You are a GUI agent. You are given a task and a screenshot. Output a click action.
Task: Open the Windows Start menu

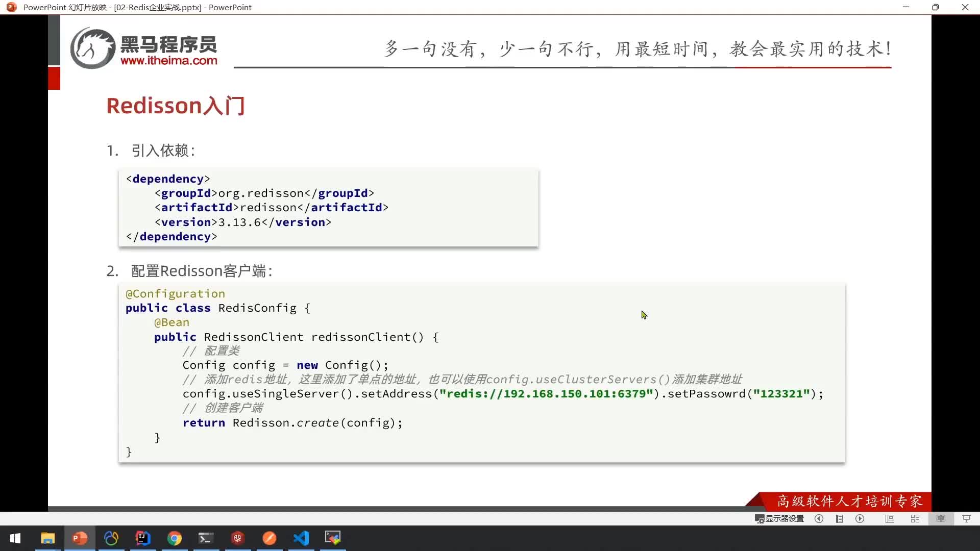(15, 538)
